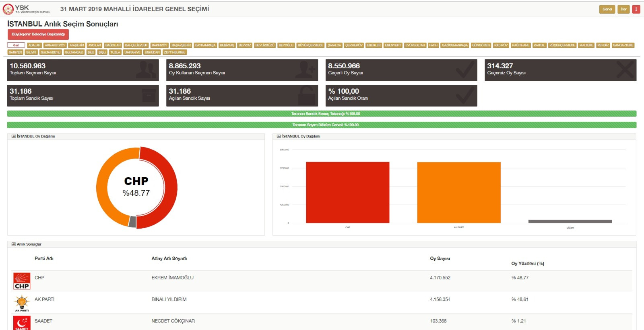
Task: Click the CHP party logo in results table
Action: click(22, 281)
